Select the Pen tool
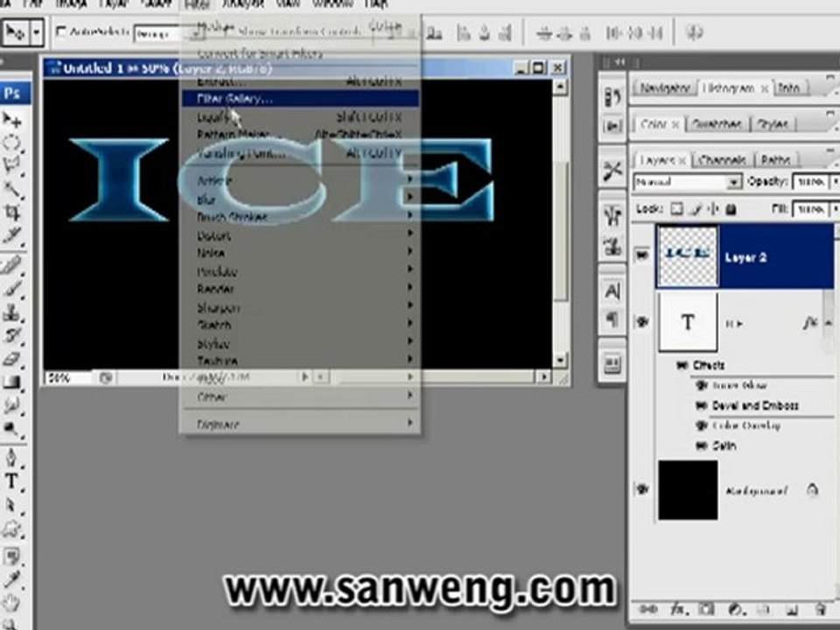The height and width of the screenshot is (630, 840). coord(11,458)
